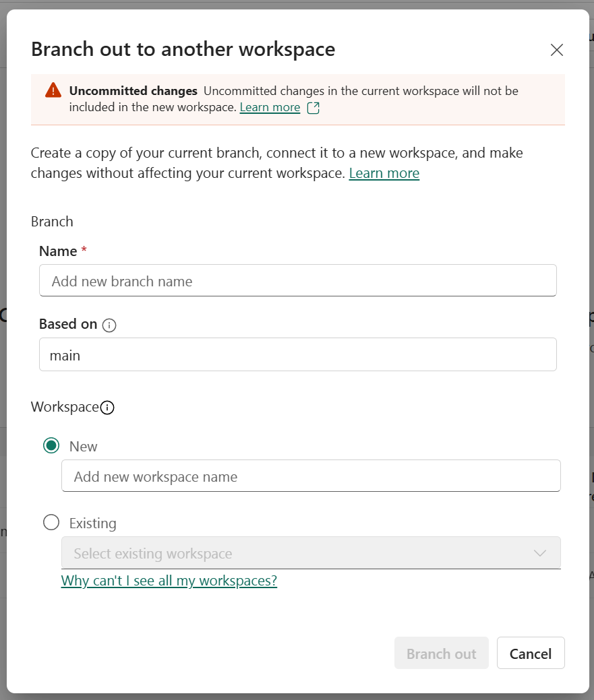Open the Based on branch field showing main

click(x=297, y=354)
